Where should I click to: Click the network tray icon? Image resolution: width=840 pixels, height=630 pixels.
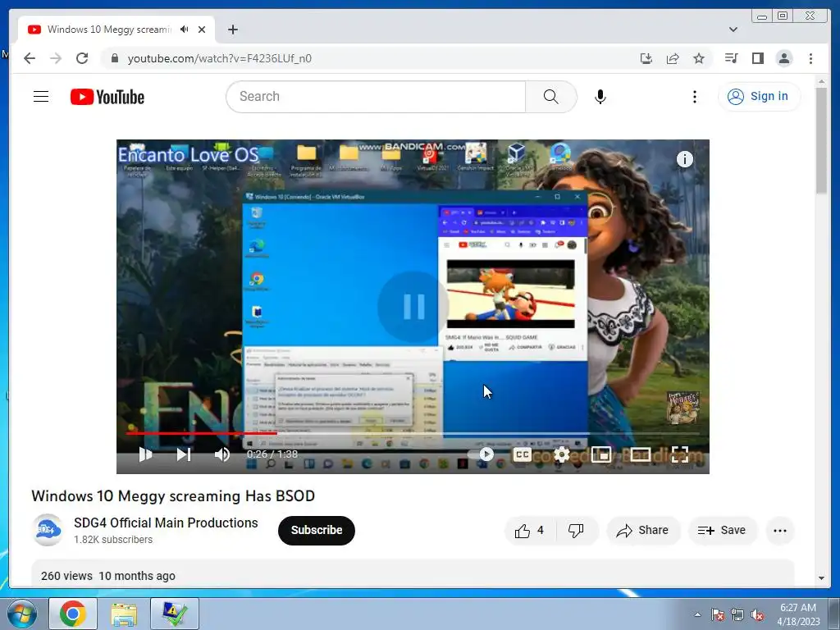click(x=737, y=614)
